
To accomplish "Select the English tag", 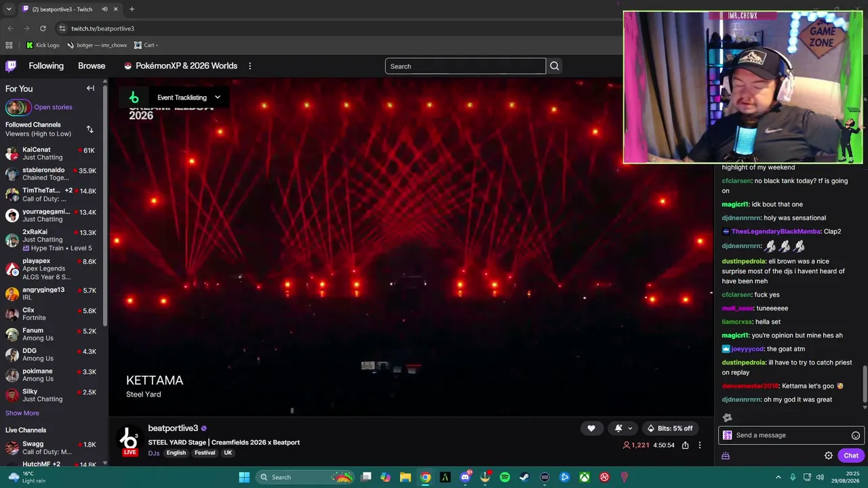I will pyautogui.click(x=176, y=453).
